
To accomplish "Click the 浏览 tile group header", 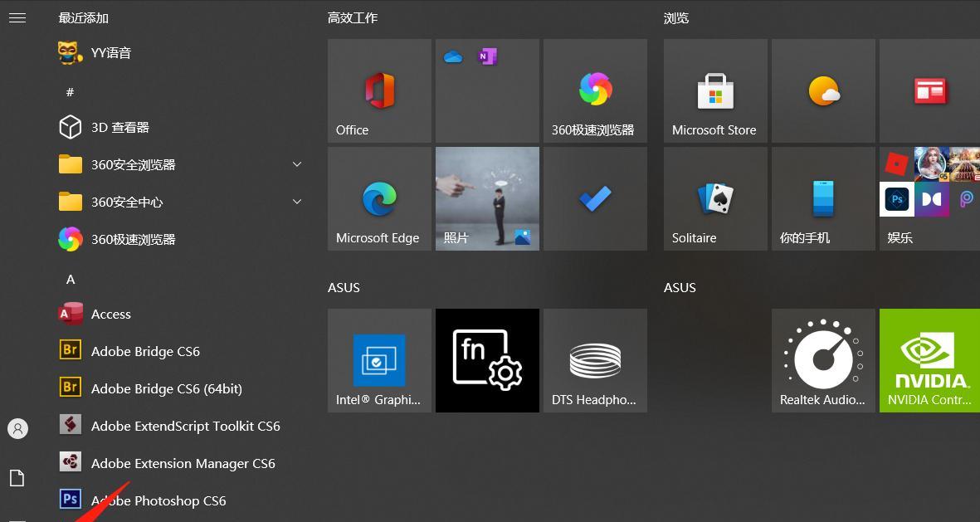I will pos(676,18).
